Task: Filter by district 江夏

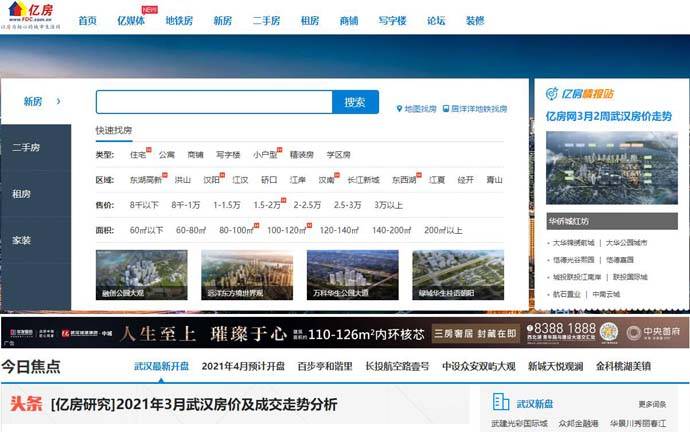Action: [x=437, y=180]
